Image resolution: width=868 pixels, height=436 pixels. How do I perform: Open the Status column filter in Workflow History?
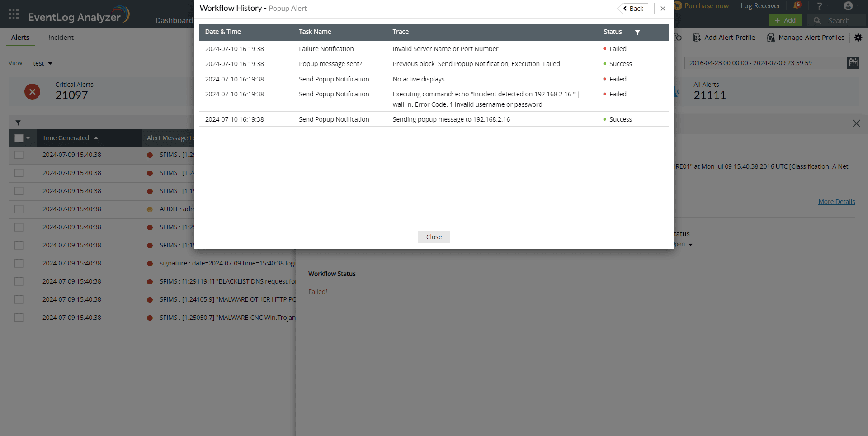(637, 32)
